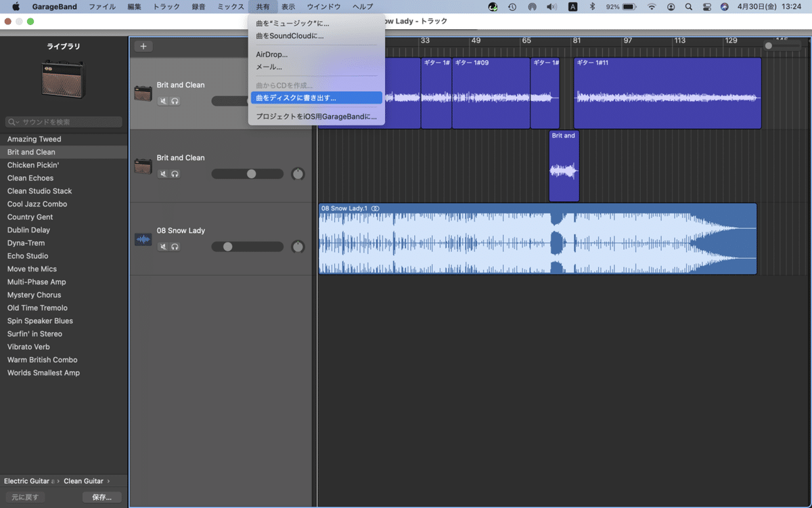Open the 編集 menu
Image resolution: width=812 pixels, height=508 pixels.
[x=134, y=7]
